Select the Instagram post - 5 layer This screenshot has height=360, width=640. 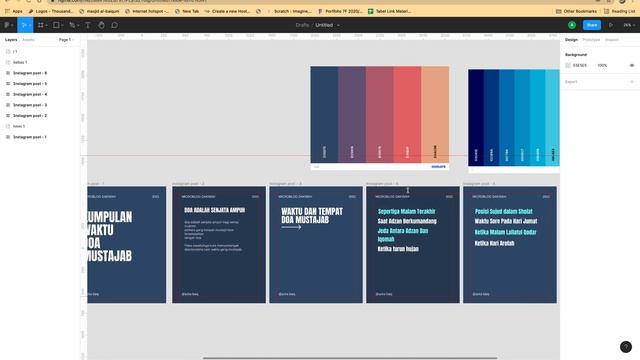pos(40,84)
